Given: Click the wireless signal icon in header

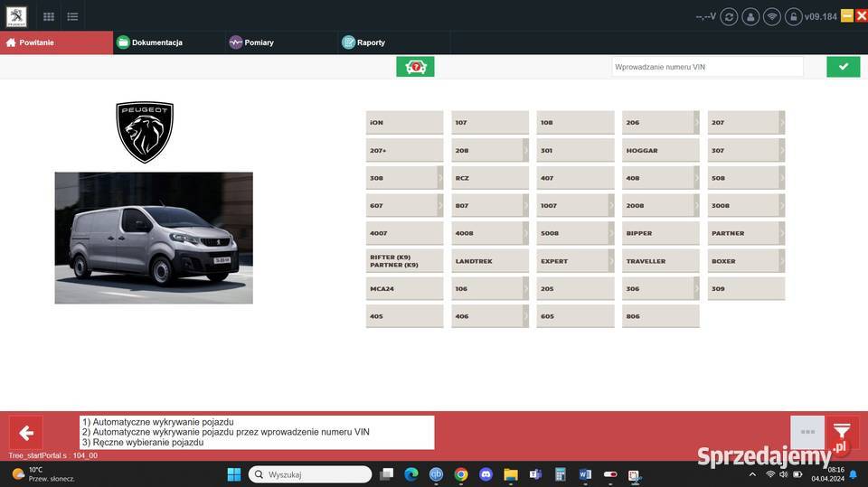Looking at the screenshot, I should (771, 16).
